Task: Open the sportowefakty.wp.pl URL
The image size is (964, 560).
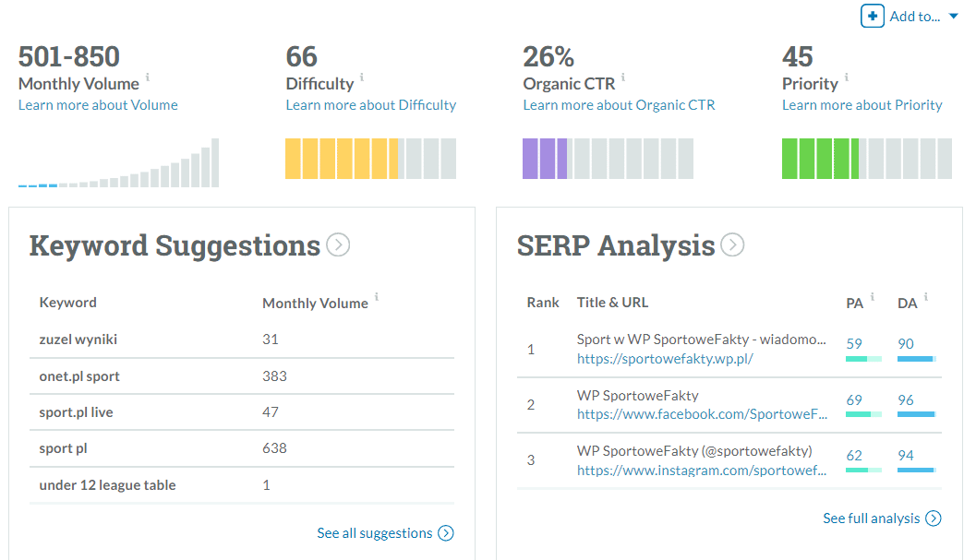Action: pyautogui.click(x=665, y=359)
